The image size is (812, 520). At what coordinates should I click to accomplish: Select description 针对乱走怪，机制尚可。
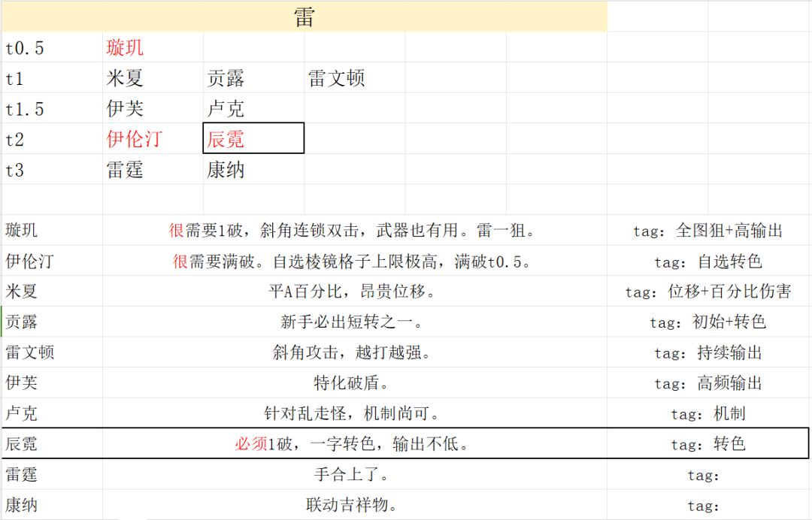coord(355,413)
